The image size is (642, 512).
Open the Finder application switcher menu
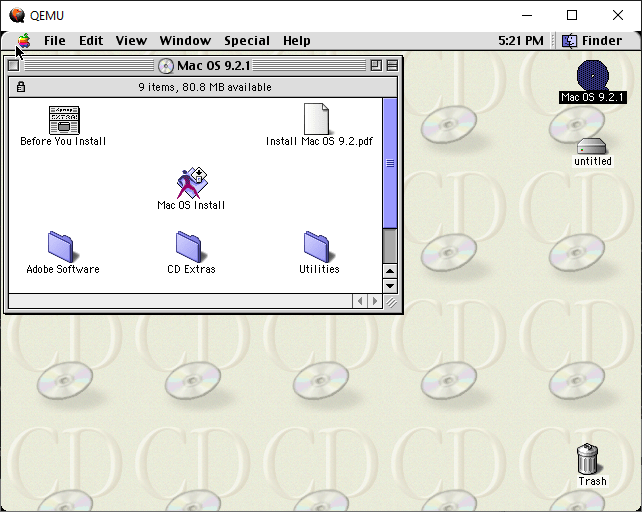[x=591, y=41]
